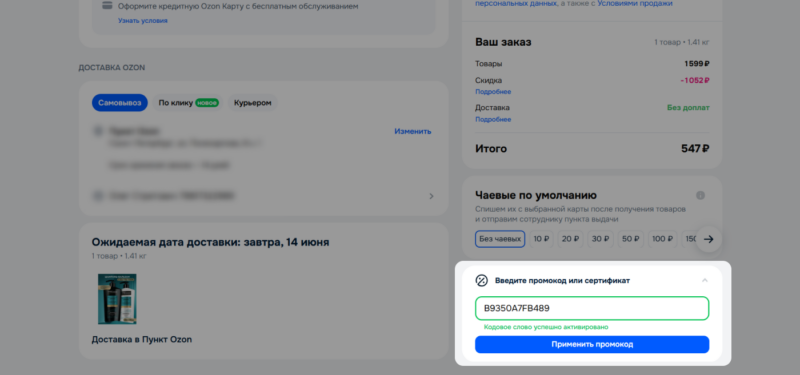800x375 pixels.
Task: Click the credit card icon near Ozon Карта
Action: (107, 6)
